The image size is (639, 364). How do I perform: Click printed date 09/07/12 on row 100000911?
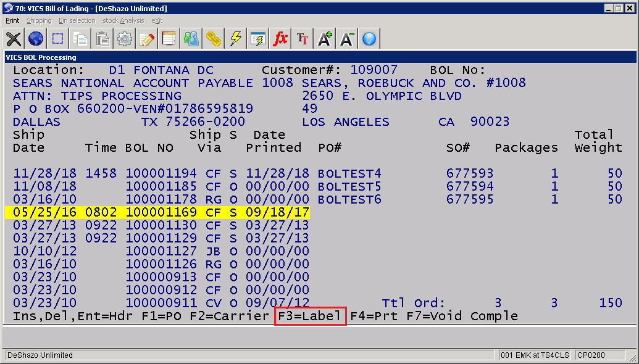tap(278, 304)
